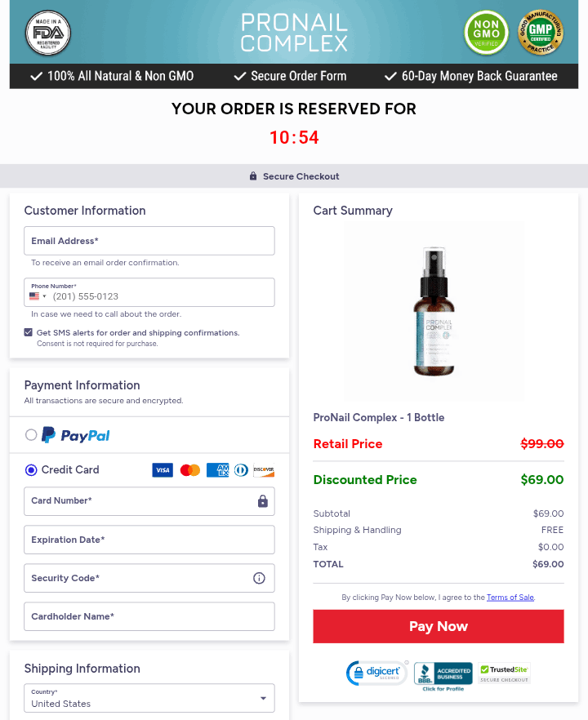Expand the Country dropdown in Shipping Information
The image size is (588, 720).
click(x=149, y=698)
